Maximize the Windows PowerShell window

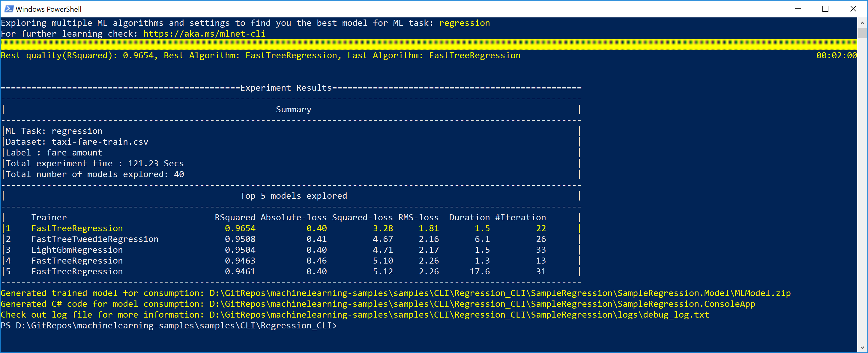pyautogui.click(x=825, y=9)
